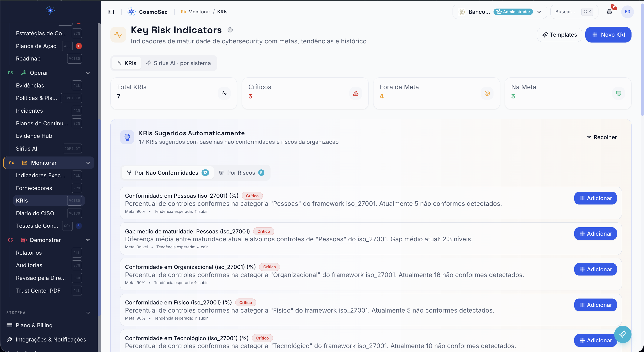Click the Fora da Meta target icon
The image size is (644, 352).
pos(487,93)
